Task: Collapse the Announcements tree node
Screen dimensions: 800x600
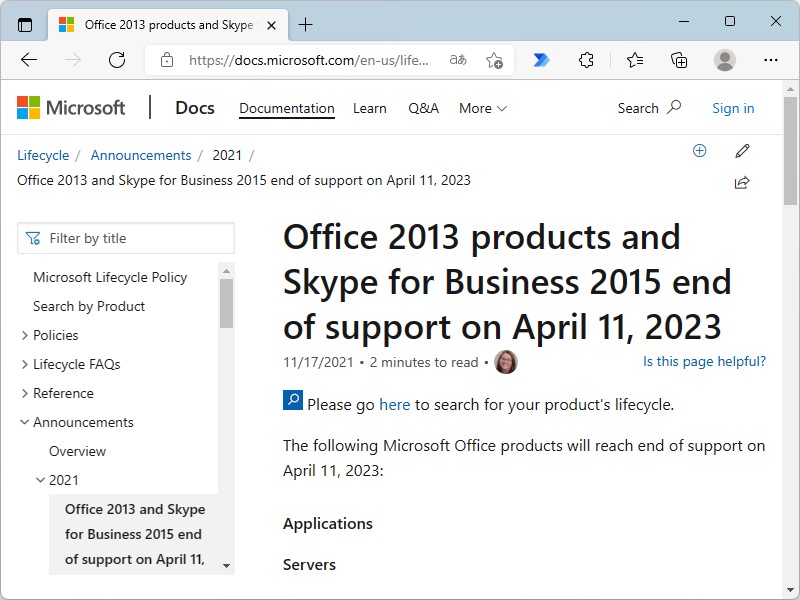Action: coord(25,423)
